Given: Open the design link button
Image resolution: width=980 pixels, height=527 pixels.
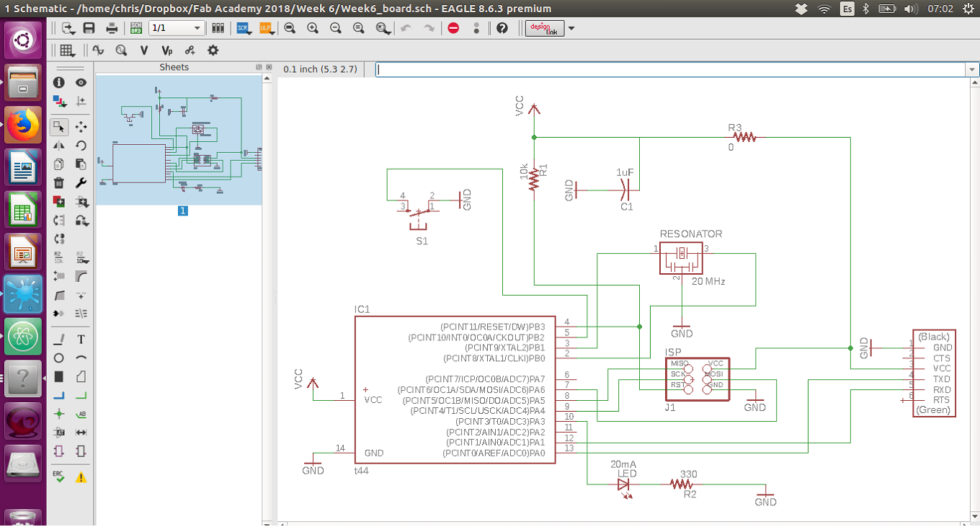Looking at the screenshot, I should point(545,28).
